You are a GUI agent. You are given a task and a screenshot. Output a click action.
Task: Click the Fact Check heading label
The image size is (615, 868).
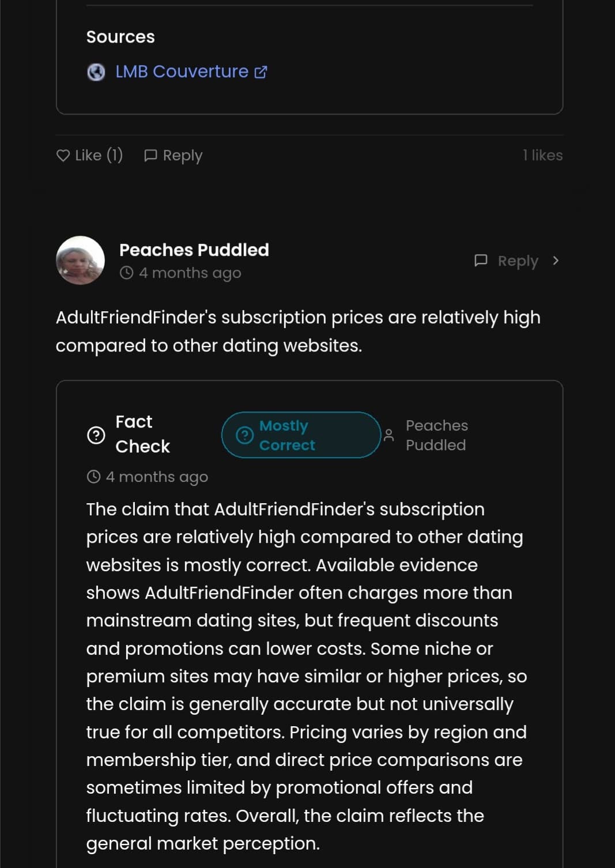[142, 434]
